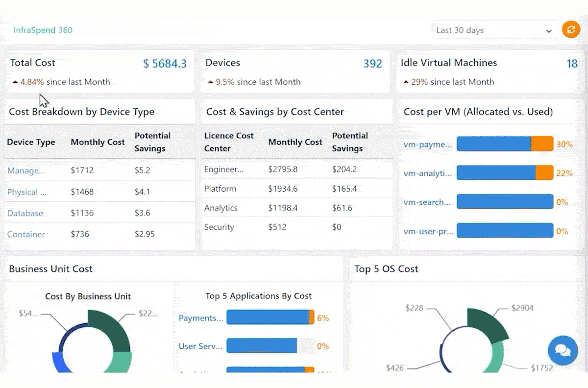This screenshot has height=388, width=588.
Task: Click the dropdown chevron in date selector
Action: tap(549, 31)
